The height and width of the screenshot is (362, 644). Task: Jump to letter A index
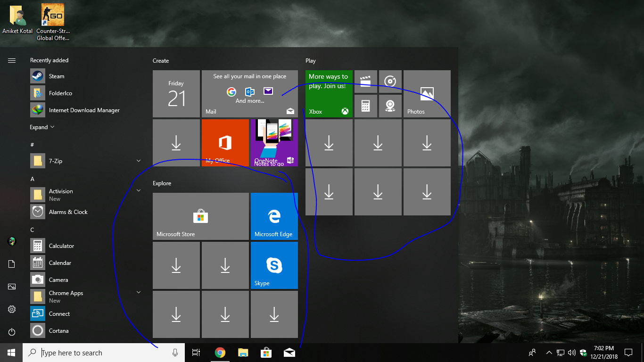pyautogui.click(x=33, y=179)
